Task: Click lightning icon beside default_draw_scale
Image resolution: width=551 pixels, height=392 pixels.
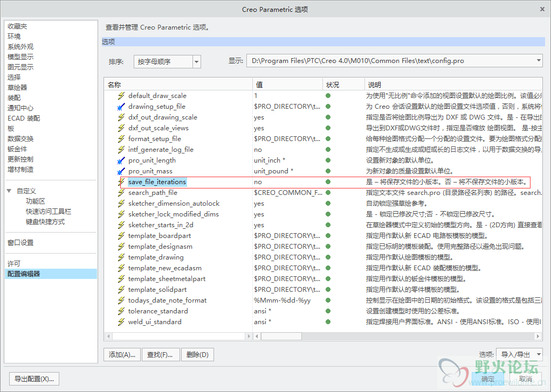Action: coord(121,95)
